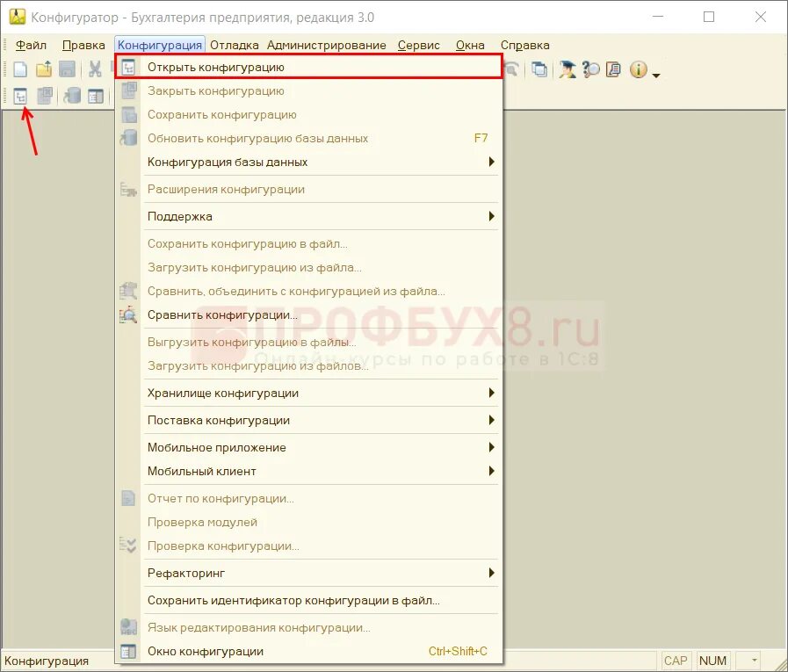Screen dimensions: 788x672
Task: Open the Сервис menu
Action: [419, 45]
